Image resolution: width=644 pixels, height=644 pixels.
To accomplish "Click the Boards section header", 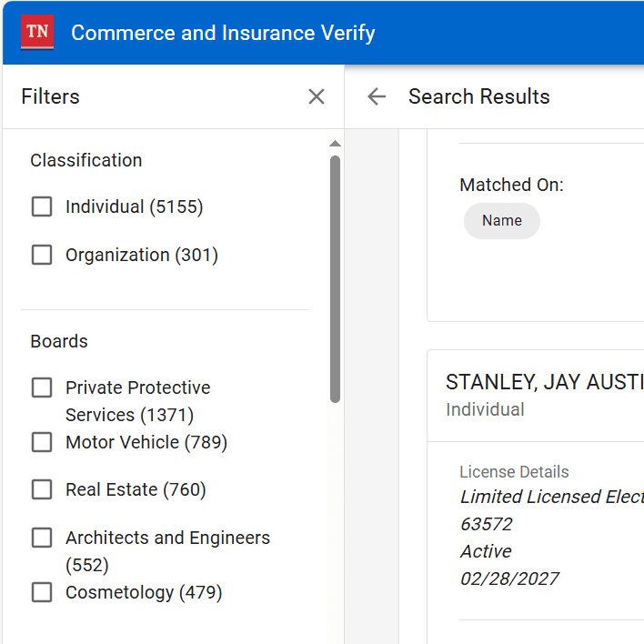I will coord(59,341).
